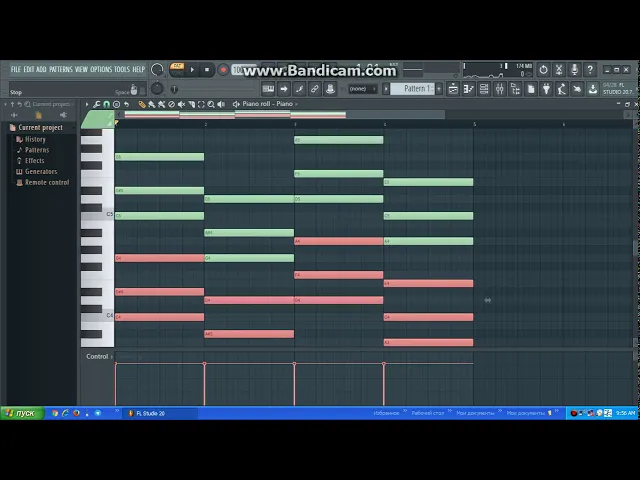Click the piano roll stamp icon

click(x=116, y=104)
